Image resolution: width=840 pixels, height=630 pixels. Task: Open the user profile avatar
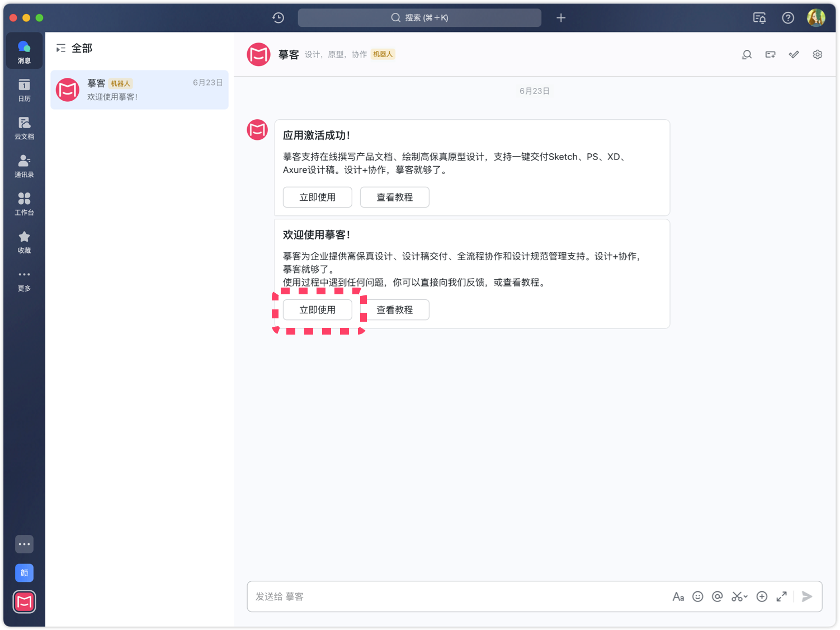coord(816,18)
